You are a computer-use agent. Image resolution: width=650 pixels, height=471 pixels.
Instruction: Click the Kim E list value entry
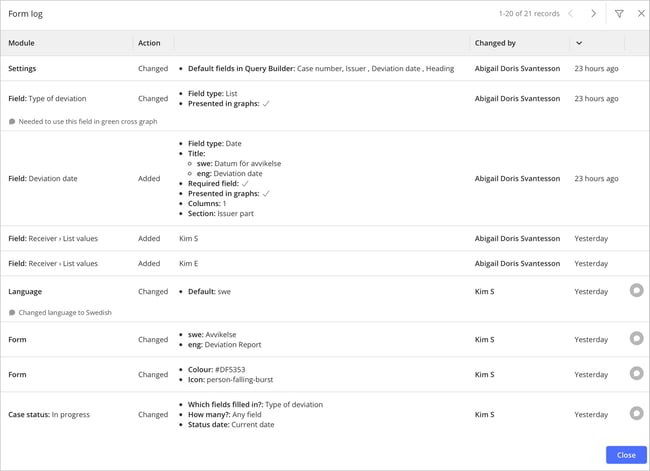(188, 264)
